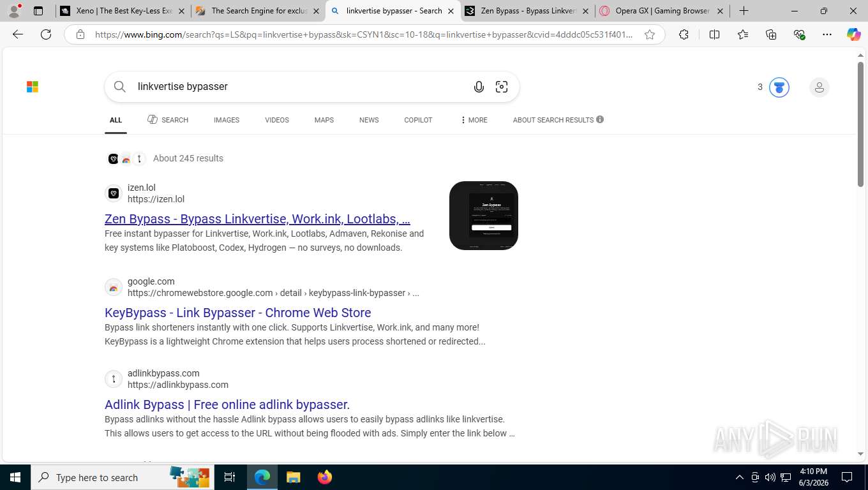
Task: Open Task View on taskbar
Action: point(230,477)
